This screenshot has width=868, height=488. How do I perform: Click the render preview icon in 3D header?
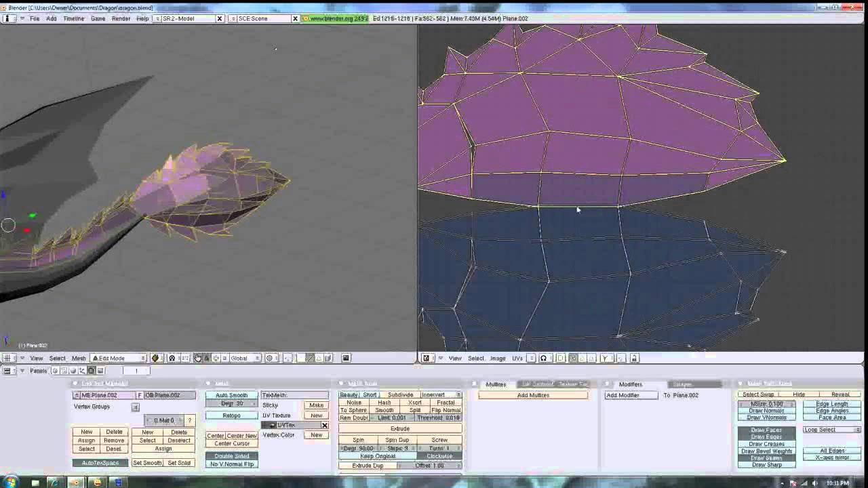pyautogui.click(x=346, y=358)
